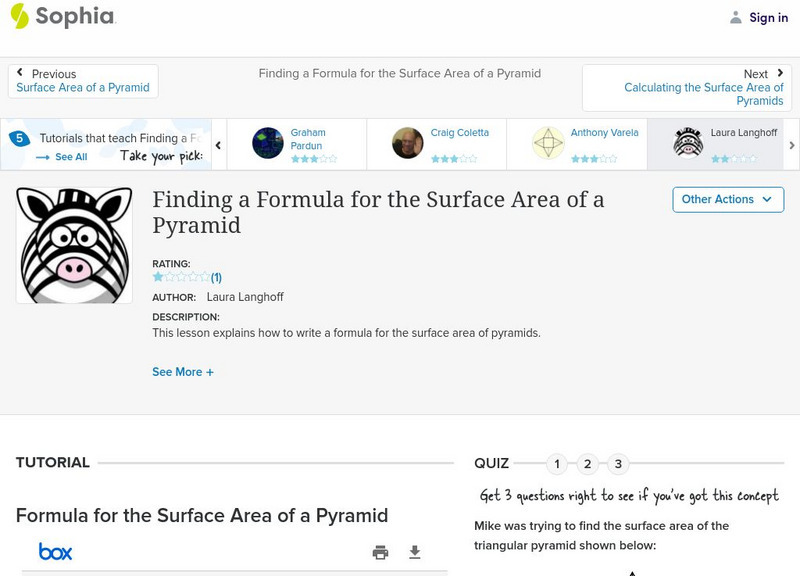Click the download icon in the Box viewer
Viewport: 800px width, 576px height.
[415, 552]
